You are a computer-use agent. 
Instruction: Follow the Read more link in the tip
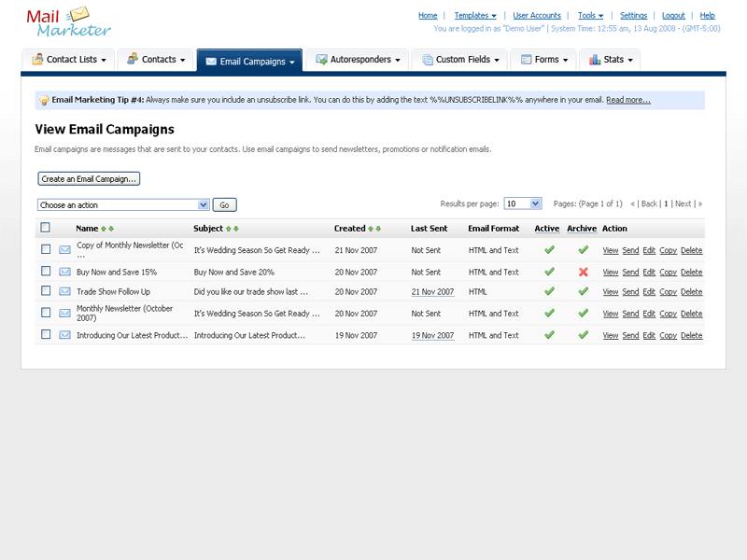click(627, 100)
